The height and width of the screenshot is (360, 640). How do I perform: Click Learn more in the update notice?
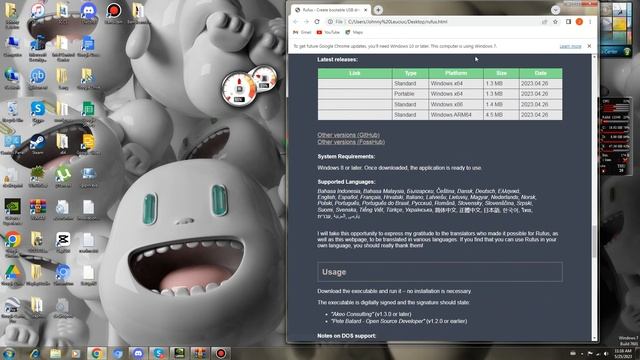pos(570,46)
